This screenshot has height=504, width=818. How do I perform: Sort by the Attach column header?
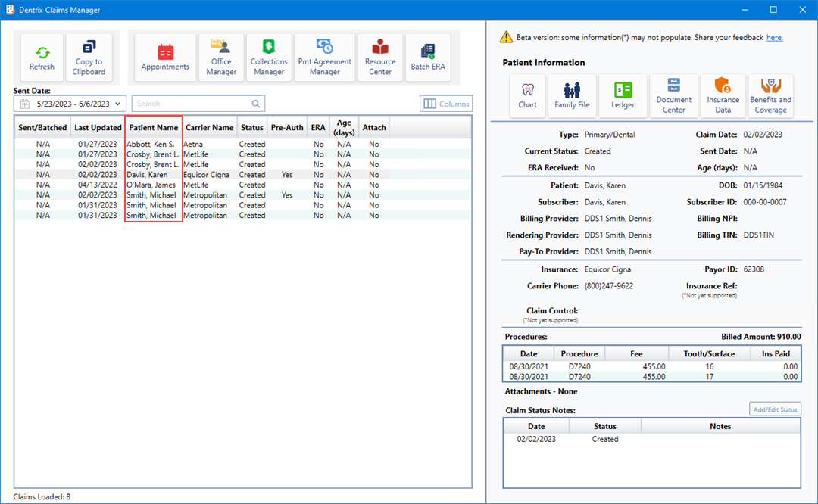[374, 128]
